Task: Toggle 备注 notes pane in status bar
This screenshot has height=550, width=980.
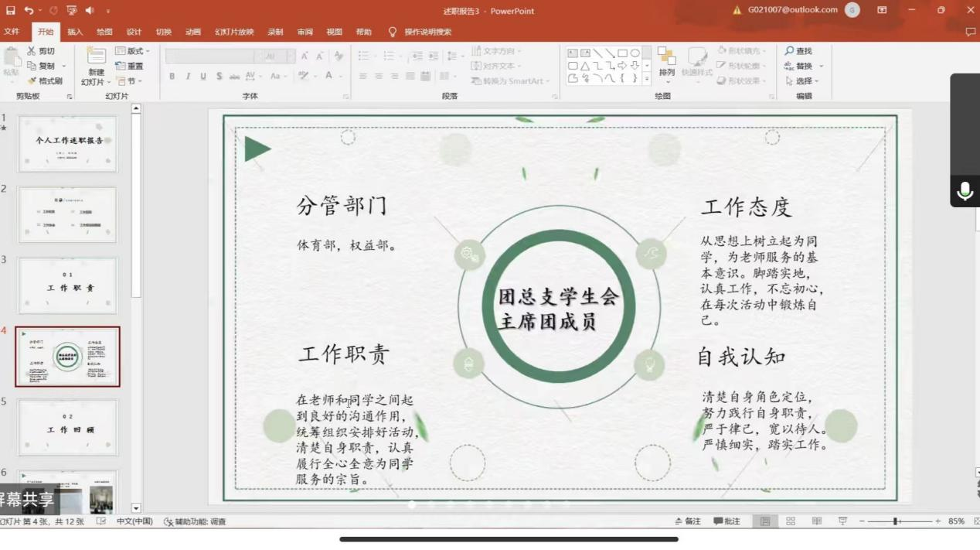Action: 688,521
